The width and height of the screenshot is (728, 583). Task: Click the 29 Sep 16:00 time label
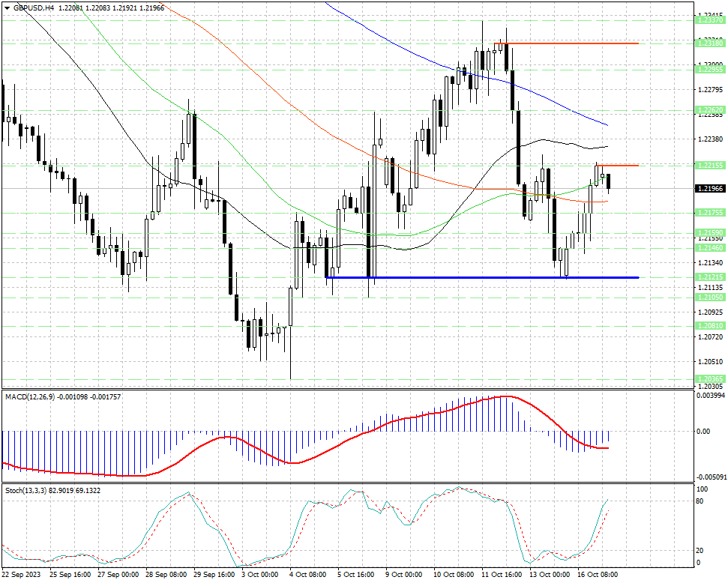[214, 575]
